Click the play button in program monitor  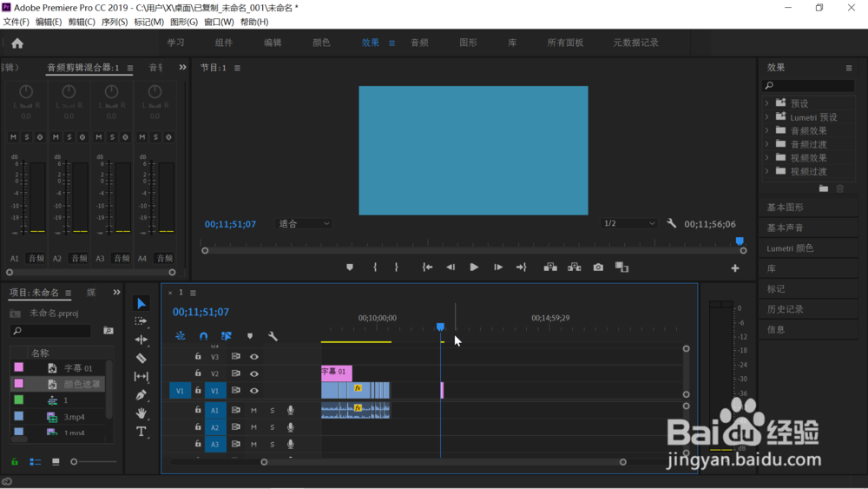click(x=474, y=268)
